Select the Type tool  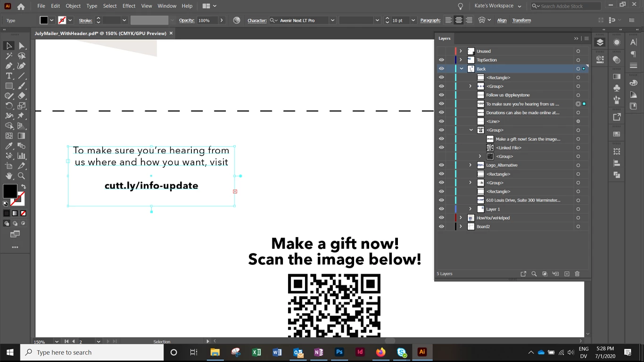[9, 75]
